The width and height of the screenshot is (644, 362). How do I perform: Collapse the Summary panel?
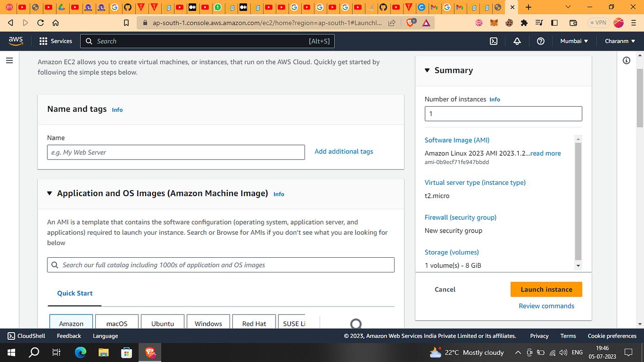[426, 70]
